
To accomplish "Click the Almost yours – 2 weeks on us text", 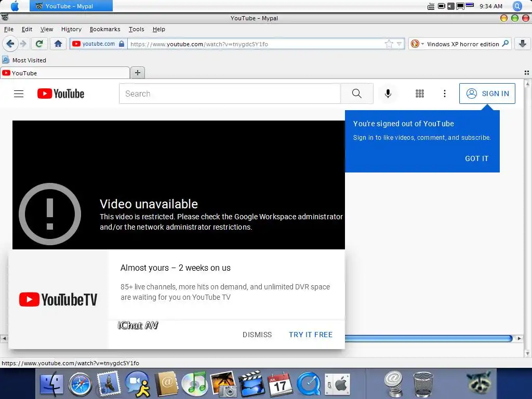I will click(x=176, y=268).
